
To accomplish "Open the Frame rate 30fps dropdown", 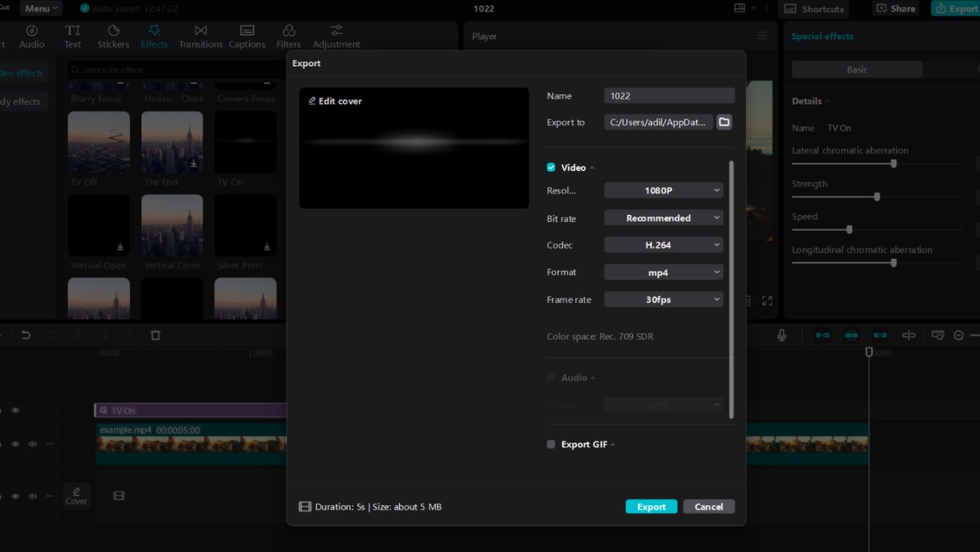I will coord(663,299).
